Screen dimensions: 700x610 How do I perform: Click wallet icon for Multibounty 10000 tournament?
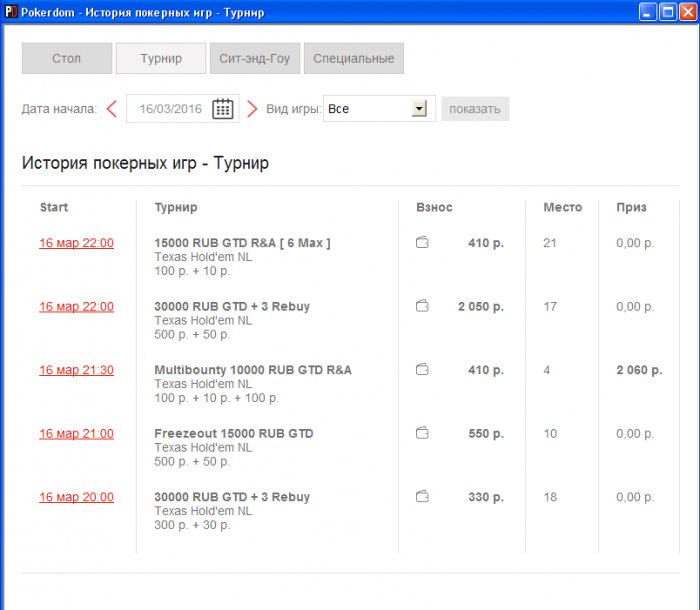click(422, 370)
